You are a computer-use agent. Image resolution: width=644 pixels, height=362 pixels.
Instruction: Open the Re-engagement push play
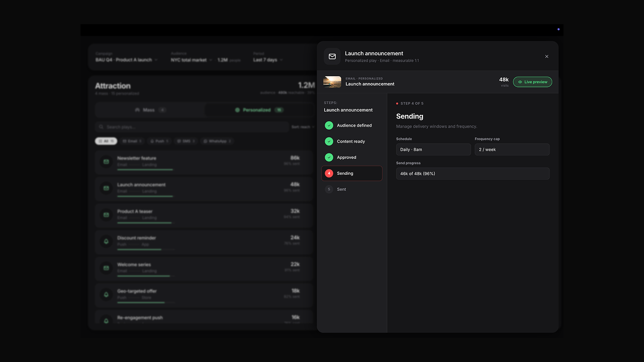(204, 317)
